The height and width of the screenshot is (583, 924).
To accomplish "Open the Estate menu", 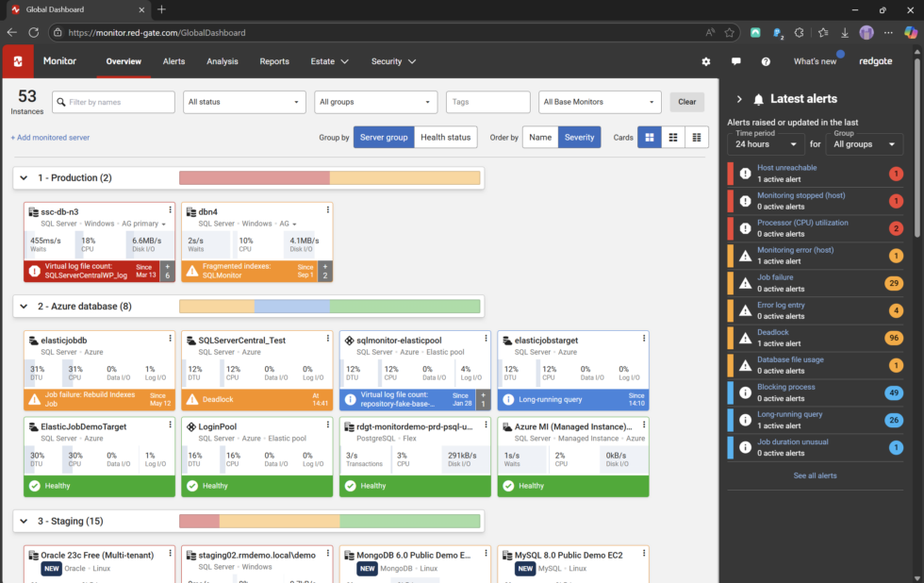I will click(329, 61).
